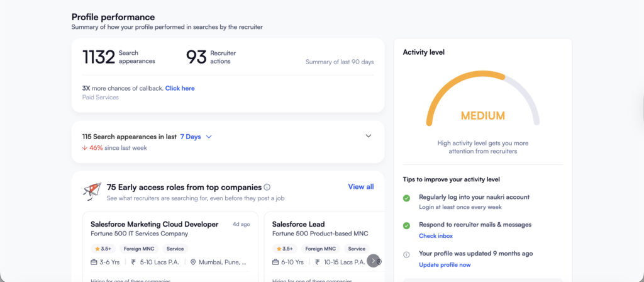Click star rating badge on Salesforce Lead card
This screenshot has height=282, width=644.
[285, 249]
